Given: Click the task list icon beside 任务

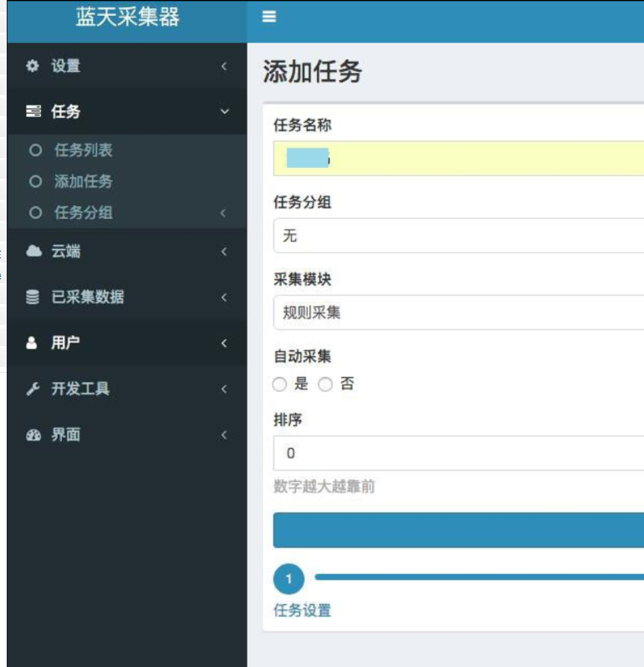Looking at the screenshot, I should pyautogui.click(x=33, y=112).
